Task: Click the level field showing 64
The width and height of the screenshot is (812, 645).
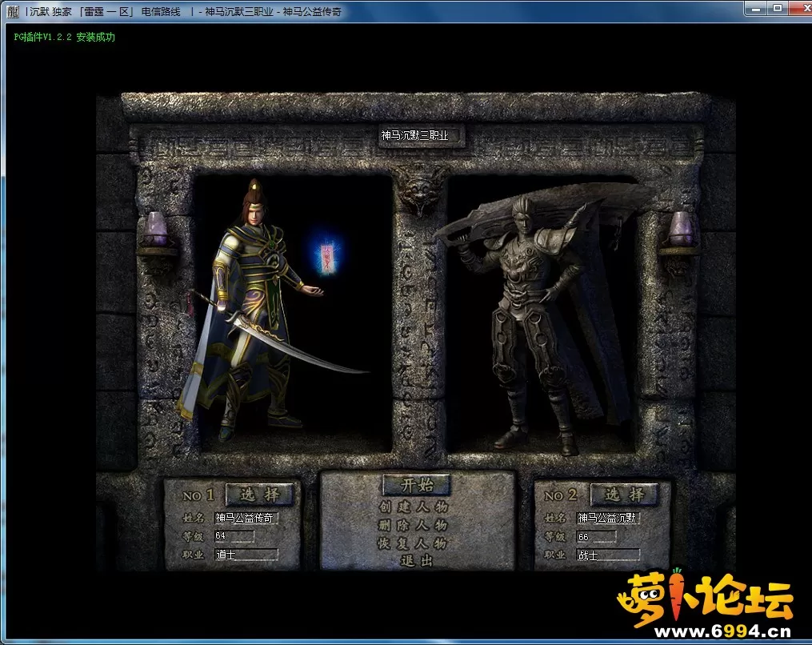Action: [x=234, y=535]
